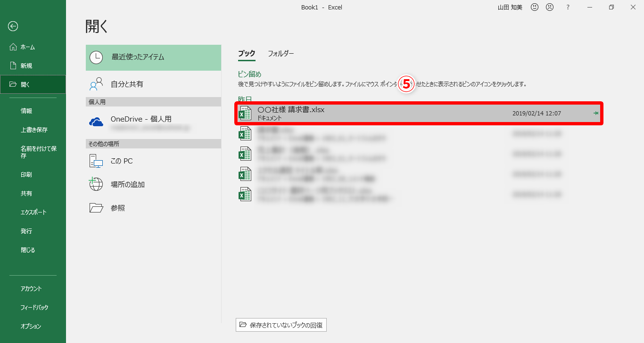
Task: Choose the この PC computer icon
Action: click(x=96, y=161)
